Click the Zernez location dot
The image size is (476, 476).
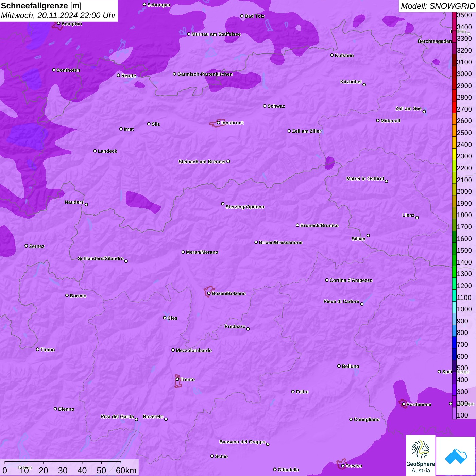pos(26,246)
